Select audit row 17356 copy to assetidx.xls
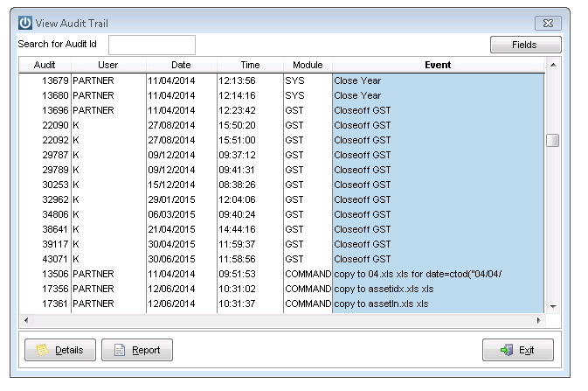The width and height of the screenshot is (588, 391). pyautogui.click(x=281, y=289)
